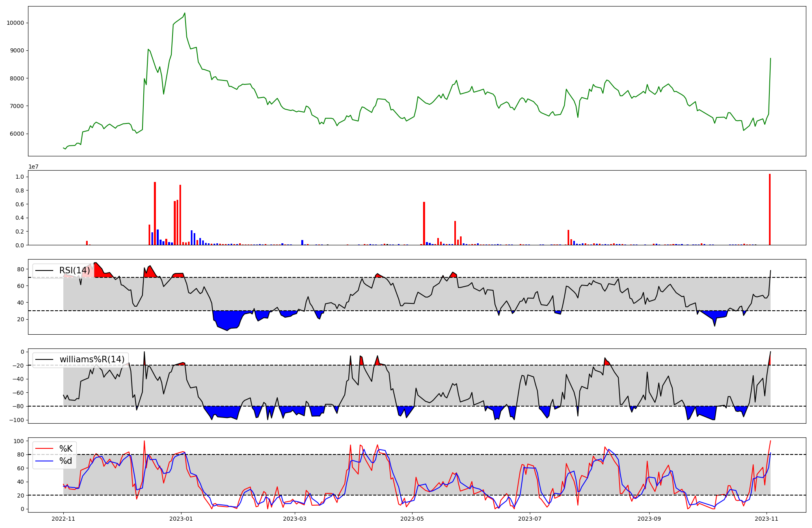
Task: Click the %K legend entry text
Action: point(66,449)
